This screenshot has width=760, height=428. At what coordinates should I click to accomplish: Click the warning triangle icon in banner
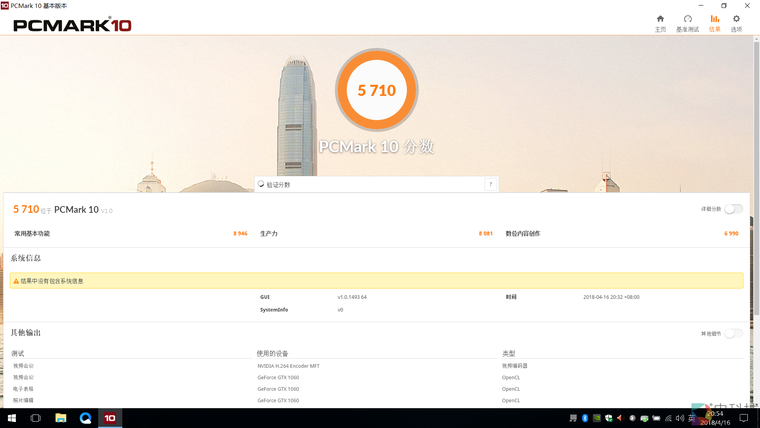(x=16, y=281)
